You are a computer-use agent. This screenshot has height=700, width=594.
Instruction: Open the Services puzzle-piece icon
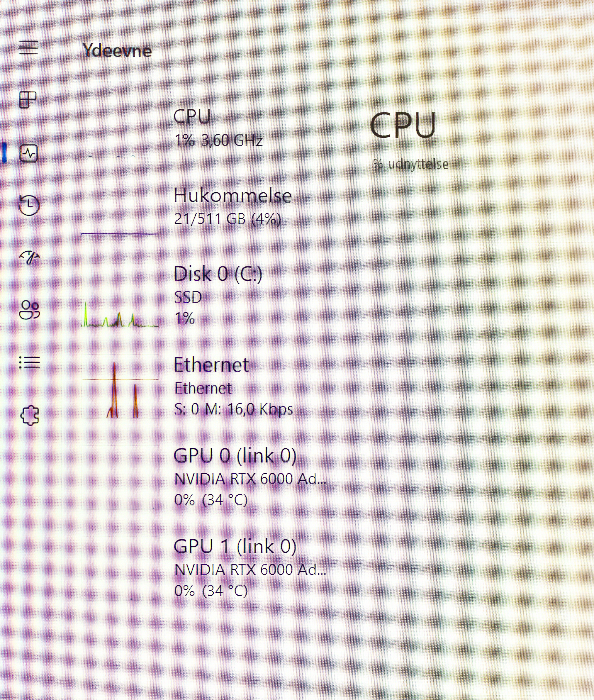click(30, 415)
